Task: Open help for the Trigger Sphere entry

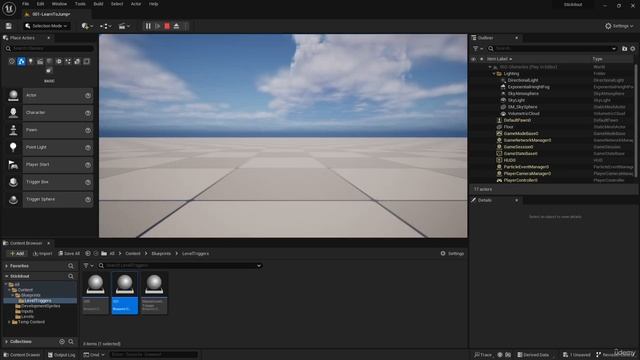Action: [x=88, y=200]
